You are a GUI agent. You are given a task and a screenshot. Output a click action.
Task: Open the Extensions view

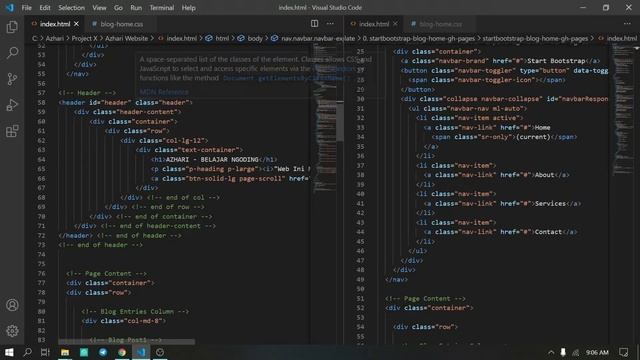[x=12, y=131]
